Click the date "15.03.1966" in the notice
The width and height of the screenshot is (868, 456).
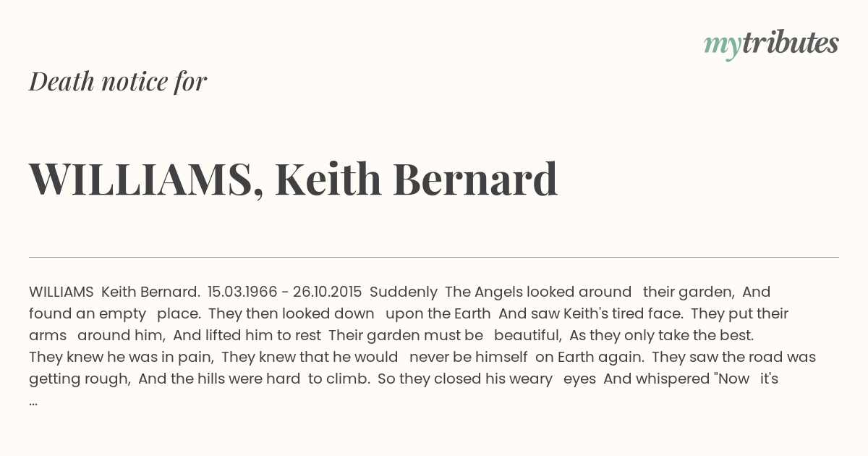(242, 292)
